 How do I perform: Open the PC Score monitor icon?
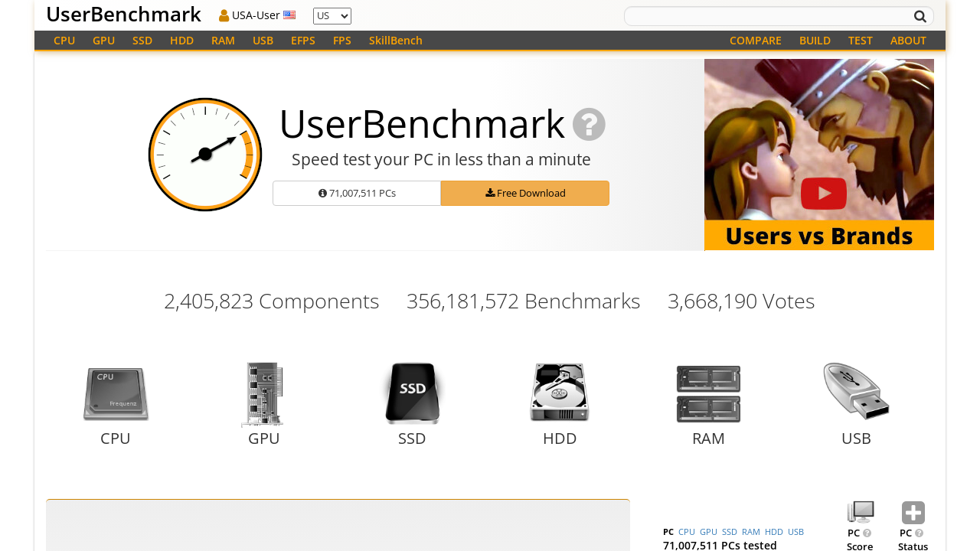click(861, 512)
